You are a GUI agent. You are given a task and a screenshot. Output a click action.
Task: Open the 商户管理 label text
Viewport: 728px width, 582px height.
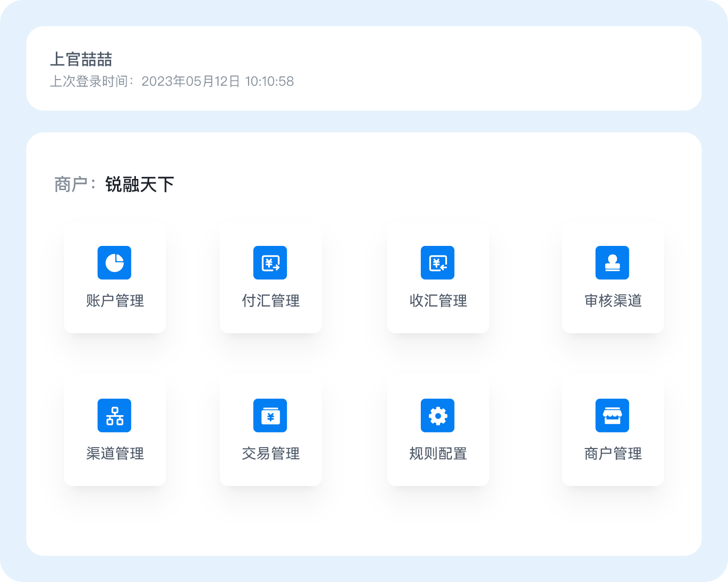pos(613,453)
